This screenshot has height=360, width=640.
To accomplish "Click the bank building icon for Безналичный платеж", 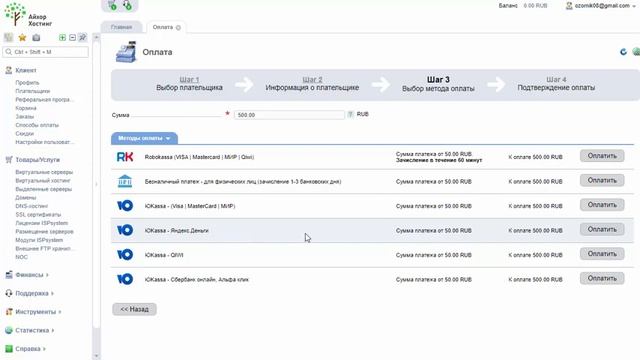I will 125,181.
